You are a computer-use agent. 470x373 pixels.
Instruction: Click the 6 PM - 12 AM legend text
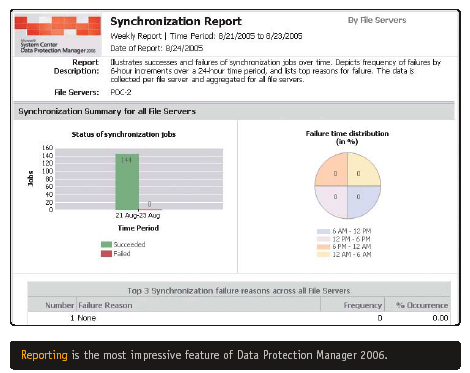click(352, 247)
